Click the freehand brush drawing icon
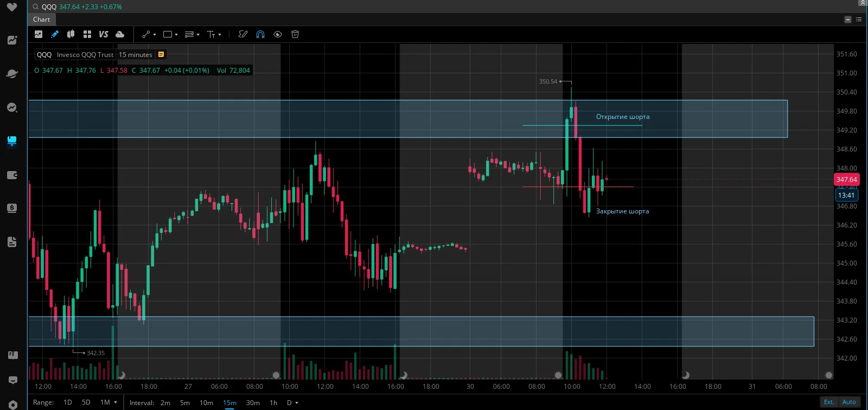The width and height of the screenshot is (868, 410). tap(243, 34)
